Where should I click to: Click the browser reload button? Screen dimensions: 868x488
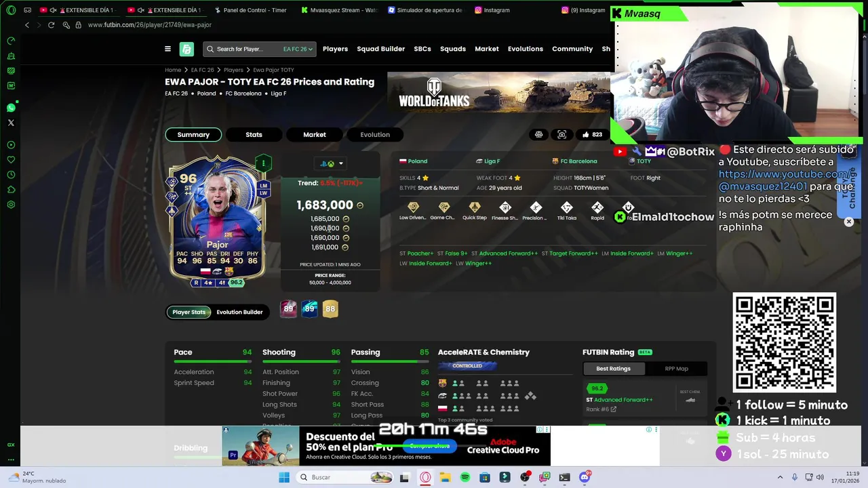(51, 25)
